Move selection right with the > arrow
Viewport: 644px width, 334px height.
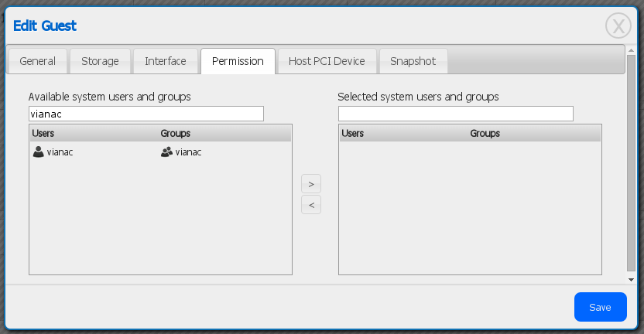coord(310,184)
